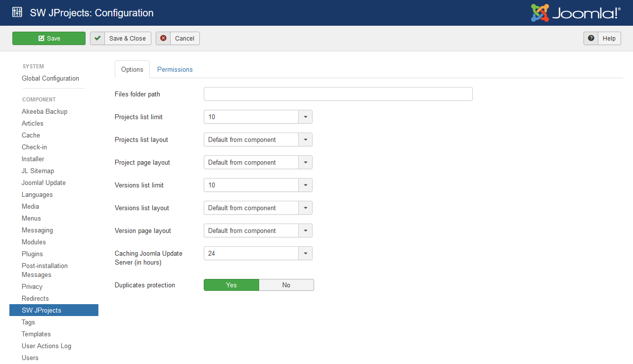Click the Versions list layout label
The width and height of the screenshot is (633, 364).
(142, 208)
